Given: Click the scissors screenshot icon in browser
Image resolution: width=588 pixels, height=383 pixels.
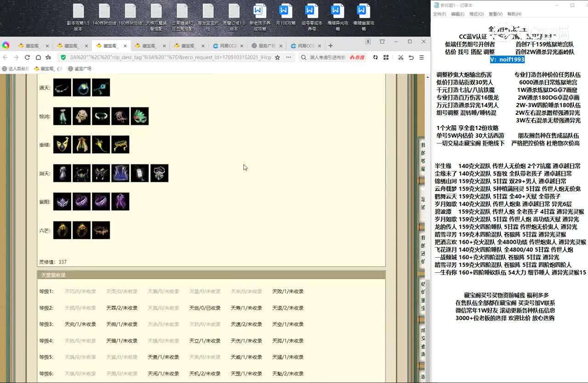Looking at the screenshot, I should click(401, 57).
